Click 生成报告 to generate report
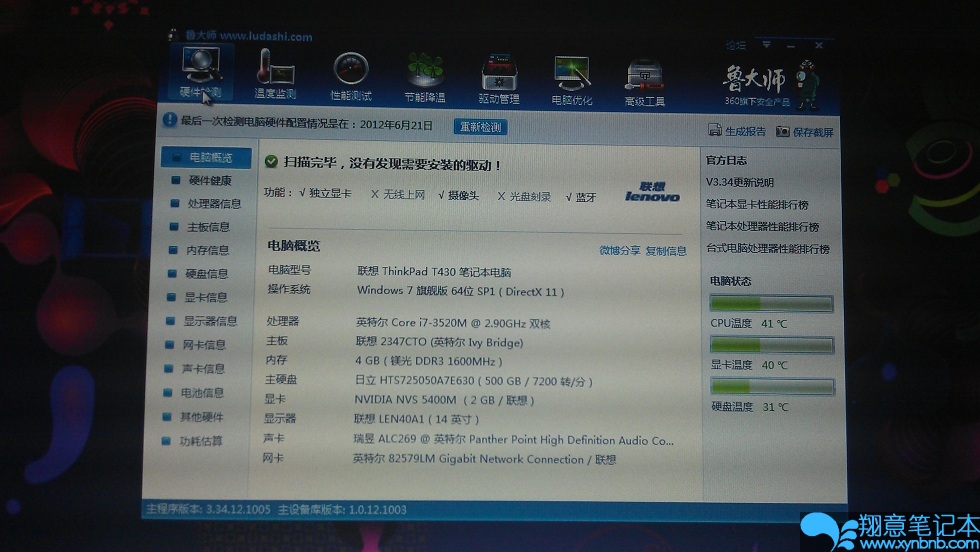Image resolution: width=980 pixels, height=552 pixels. [x=737, y=131]
